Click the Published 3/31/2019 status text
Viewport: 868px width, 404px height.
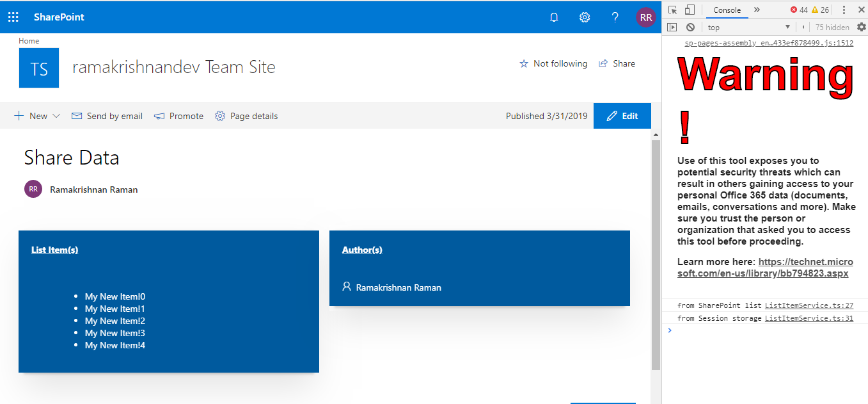(546, 116)
